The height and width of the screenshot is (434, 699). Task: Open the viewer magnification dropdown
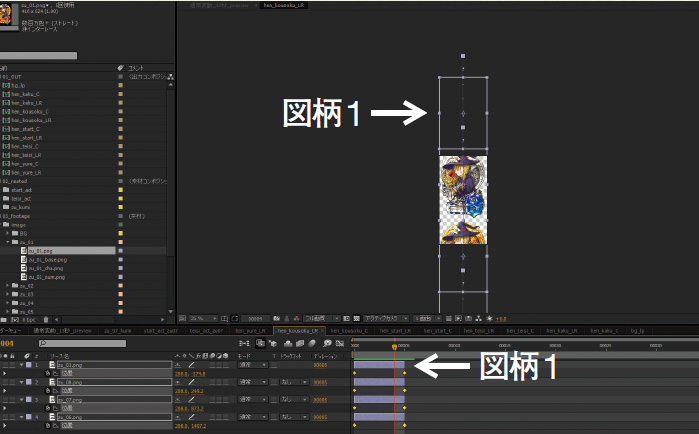pos(204,319)
